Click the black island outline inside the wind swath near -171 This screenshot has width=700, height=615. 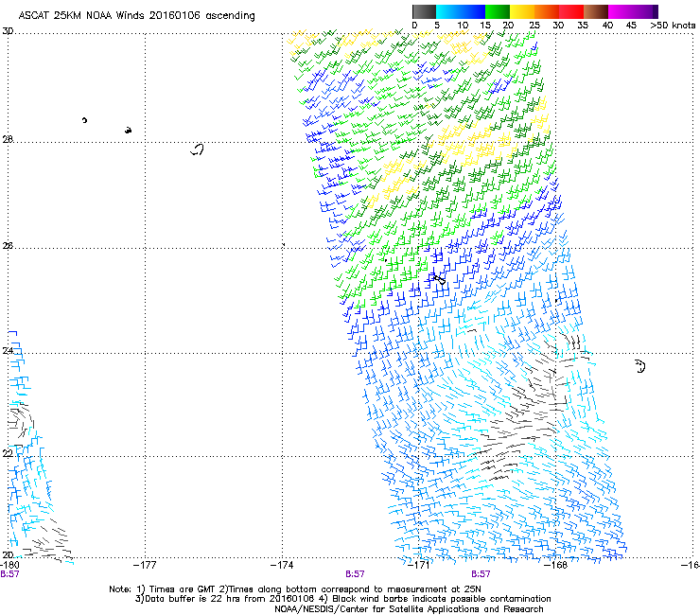coord(439,279)
